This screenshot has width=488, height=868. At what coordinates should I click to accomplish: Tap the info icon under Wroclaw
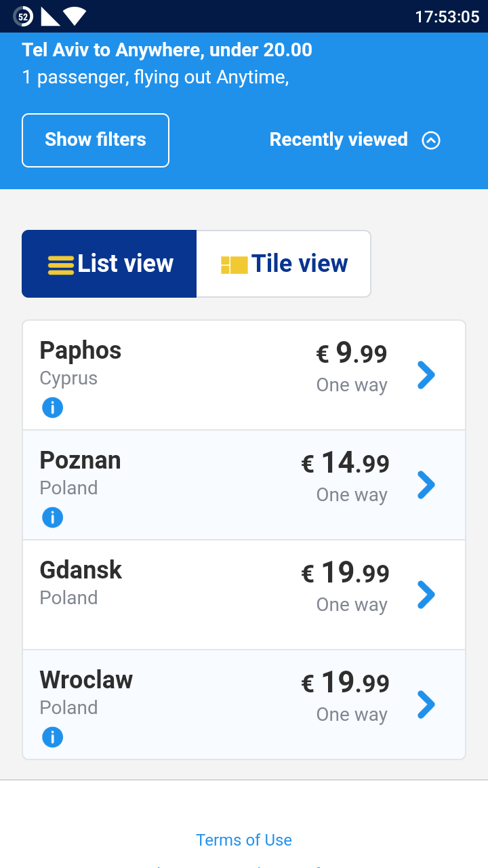coord(52,737)
